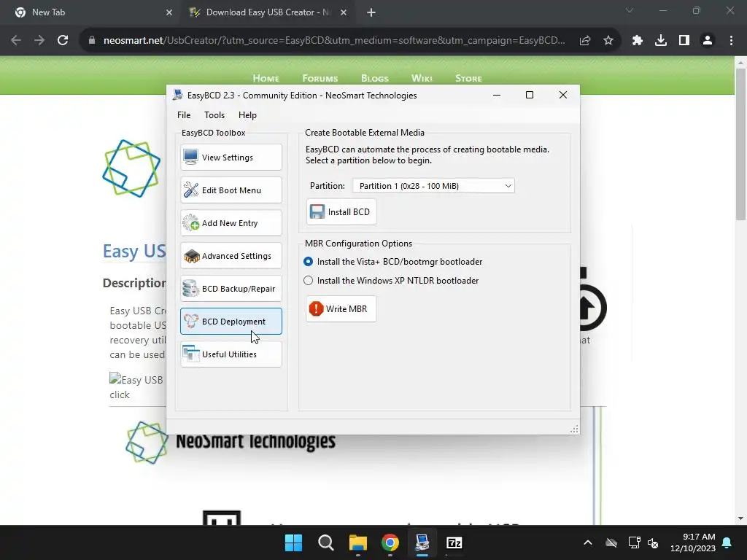This screenshot has width=747, height=560.
Task: Click the Advanced Settings chip icon
Action: click(x=191, y=256)
